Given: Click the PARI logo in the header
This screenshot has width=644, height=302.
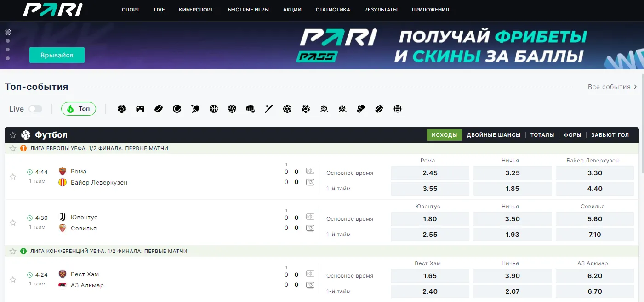Looking at the screenshot, I should (53, 10).
